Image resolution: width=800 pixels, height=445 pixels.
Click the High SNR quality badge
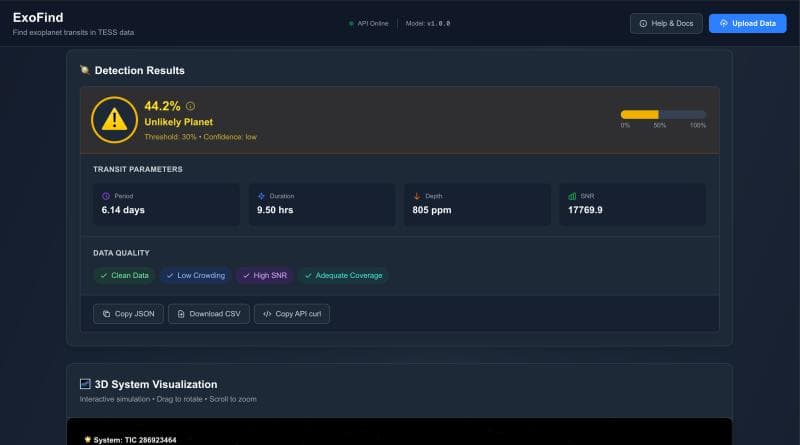[265, 276]
